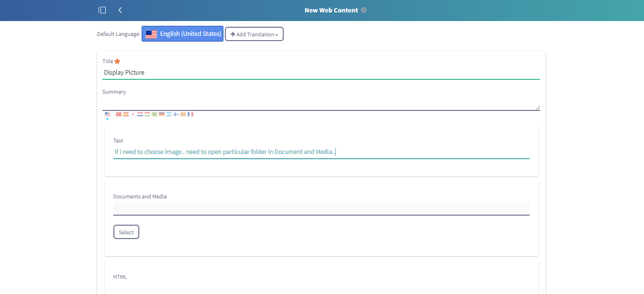Pick the Hungary flag translation icon
This screenshot has height=294, width=644.
[147, 114]
